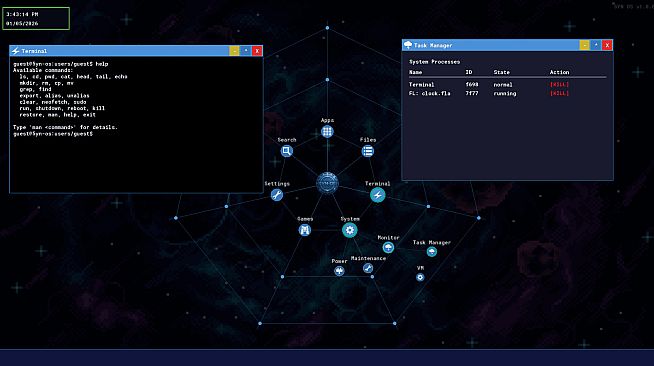
Task: Open the VM gear icon
Action: [420, 277]
